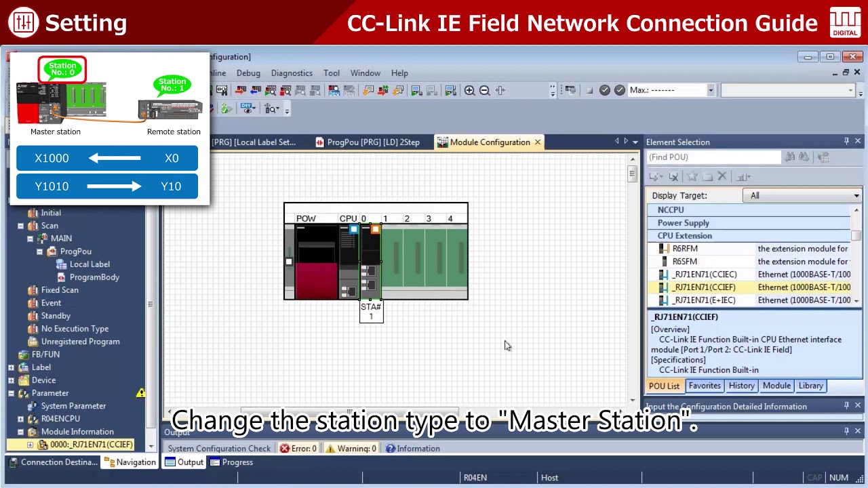Click the fit-width zoom icon
The image size is (868, 488).
click(x=500, y=90)
